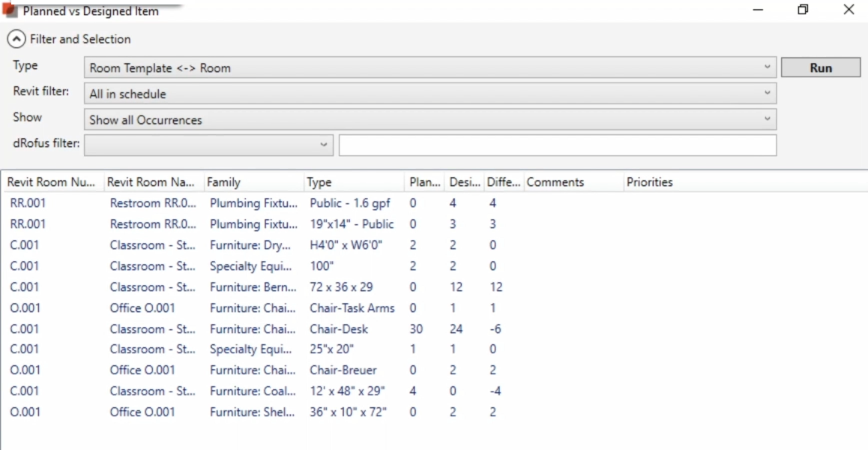868x450 pixels.
Task: Sort by Revit Room Number column header
Action: click(52, 182)
